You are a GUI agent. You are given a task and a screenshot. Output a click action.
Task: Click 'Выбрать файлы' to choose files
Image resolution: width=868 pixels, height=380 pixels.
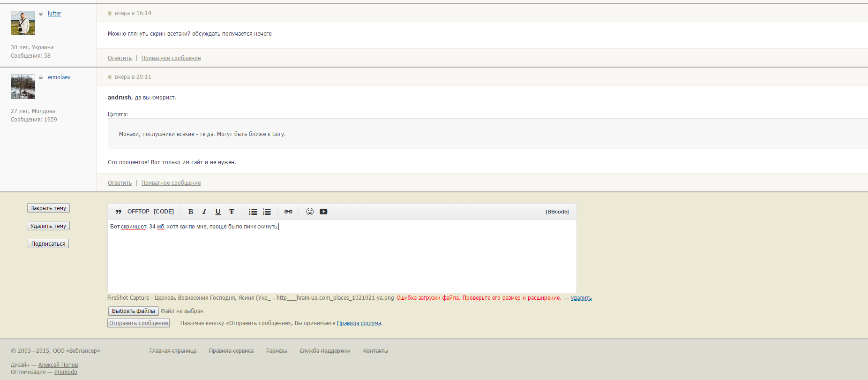(x=134, y=311)
